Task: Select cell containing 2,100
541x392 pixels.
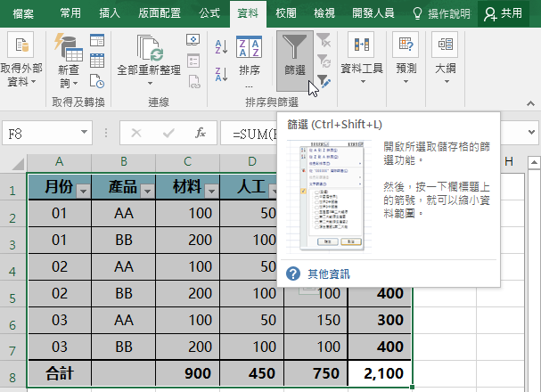Action: (380, 373)
